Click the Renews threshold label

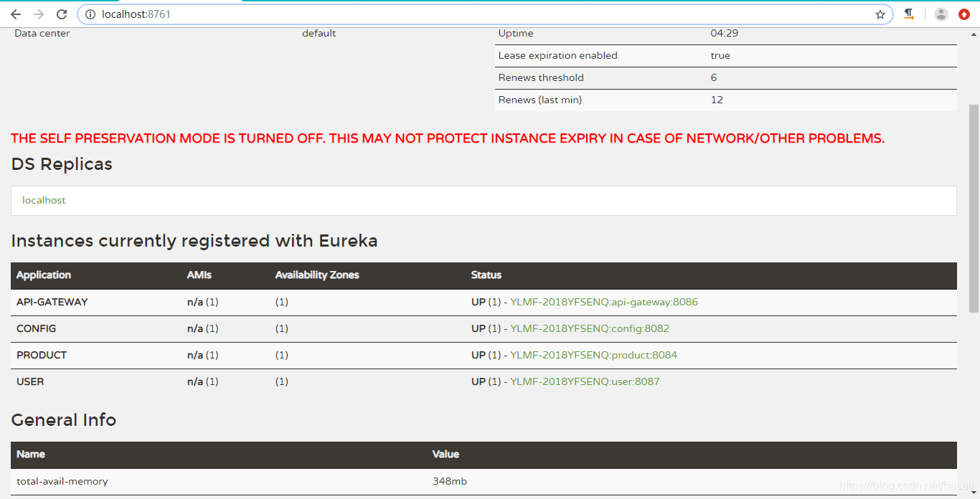coord(541,77)
